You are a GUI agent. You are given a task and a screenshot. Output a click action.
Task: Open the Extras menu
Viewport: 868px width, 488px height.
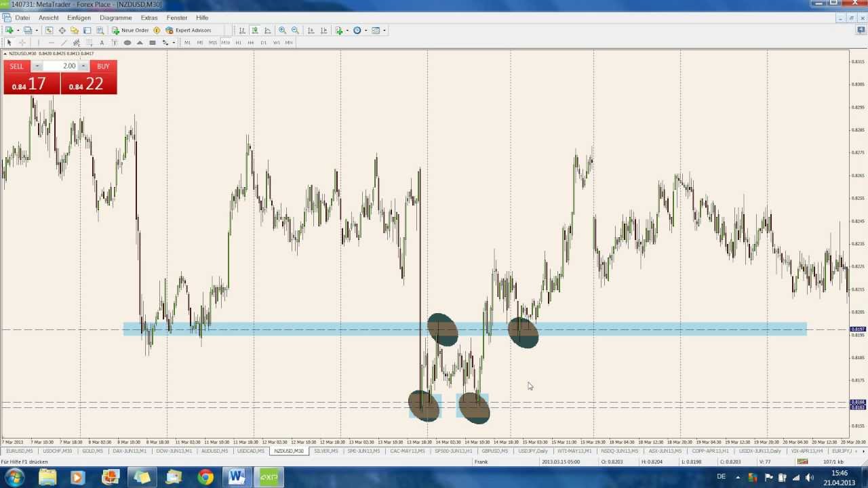pyautogui.click(x=149, y=18)
